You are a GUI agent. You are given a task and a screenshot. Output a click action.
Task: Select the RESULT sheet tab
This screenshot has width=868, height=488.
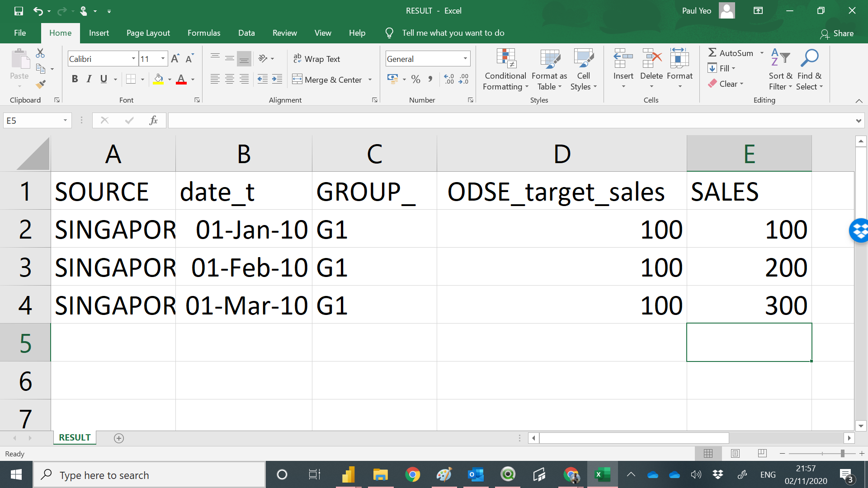(x=75, y=437)
